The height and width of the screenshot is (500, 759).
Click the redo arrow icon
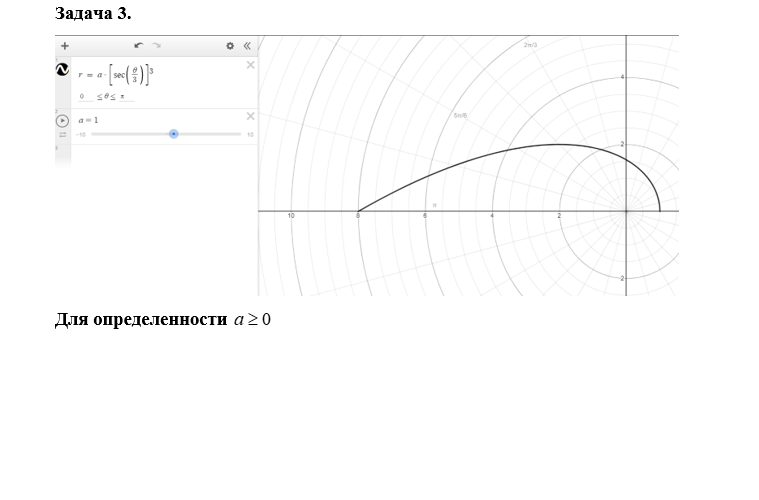157,45
